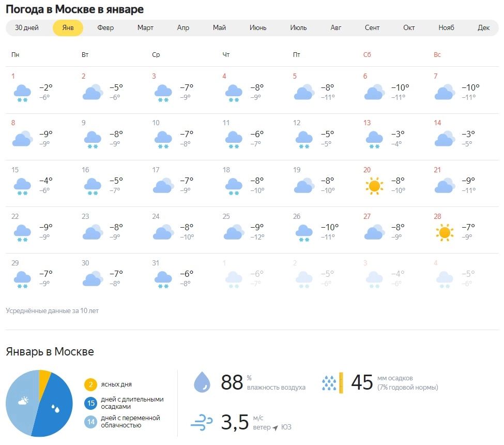Click the sun icon on January 28
The width and height of the screenshot is (504, 445).
pyautogui.click(x=444, y=232)
